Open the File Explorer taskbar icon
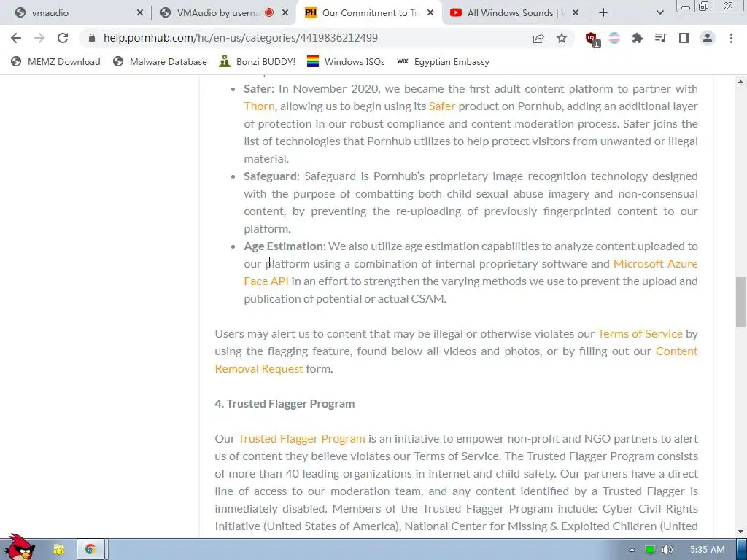This screenshot has height=560, width=747. 59,550
